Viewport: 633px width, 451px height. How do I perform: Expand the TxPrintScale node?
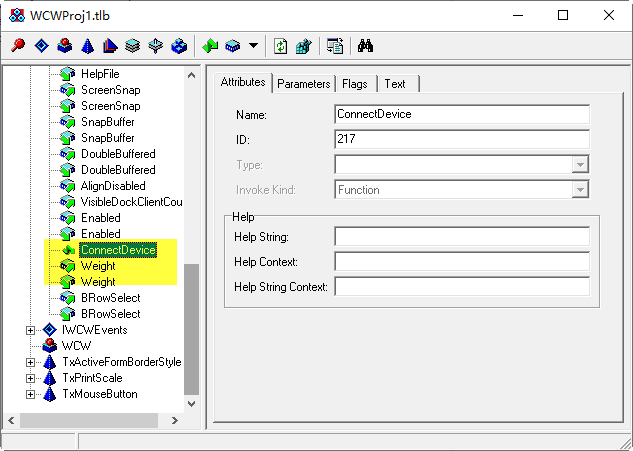(30, 378)
